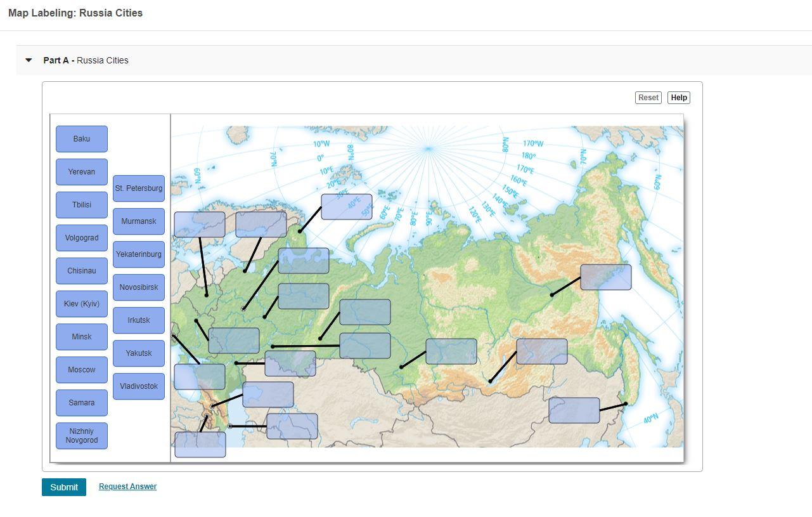Submit the map labeling answer
Viewport: 812px width, 517px height.
point(64,487)
